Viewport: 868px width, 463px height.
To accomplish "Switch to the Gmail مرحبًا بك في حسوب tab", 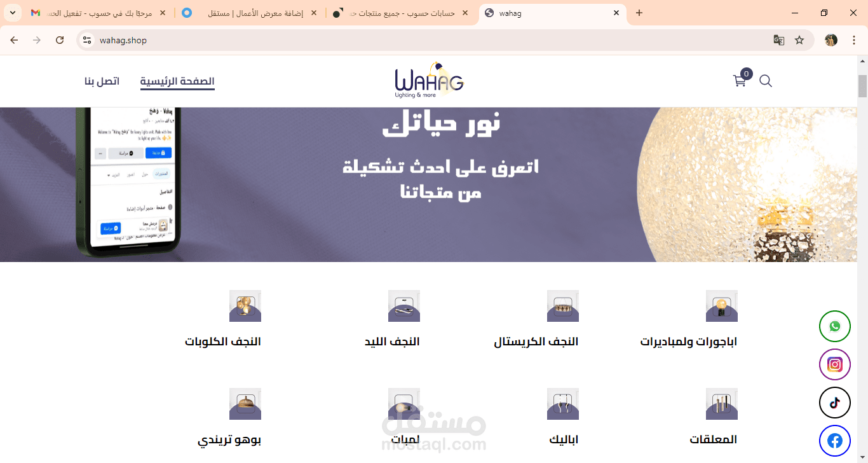I will coord(99,13).
